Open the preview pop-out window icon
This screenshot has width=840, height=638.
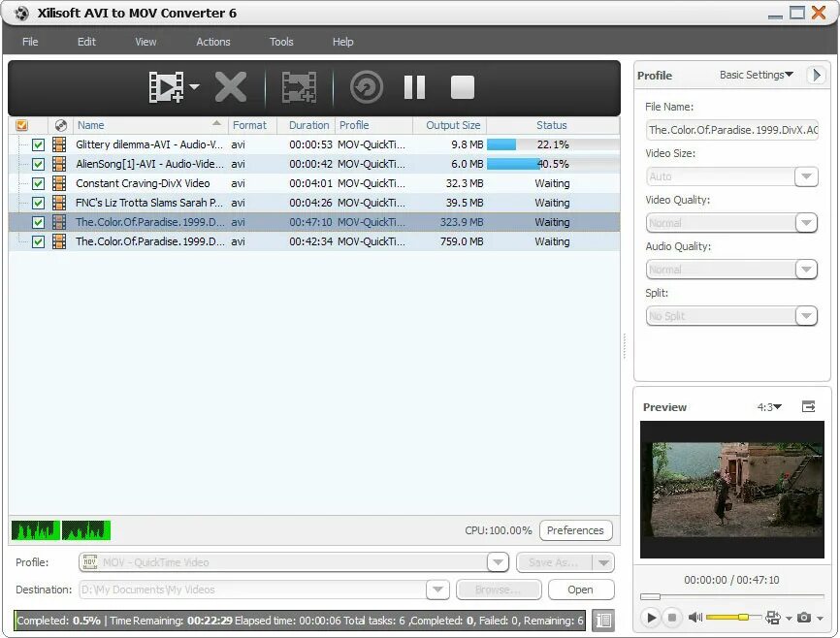point(808,406)
